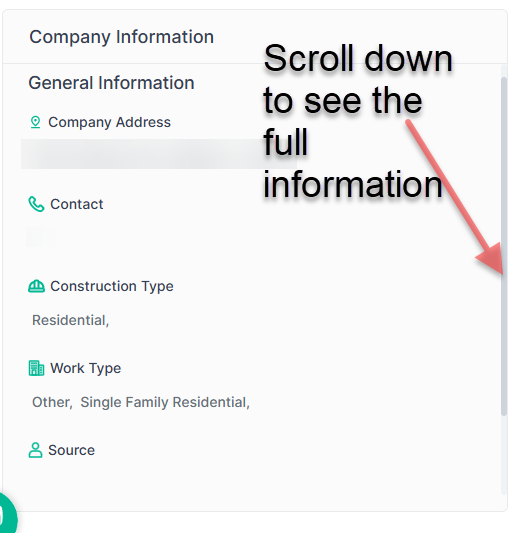Viewport: 514px width, 533px height.
Task: Click the Contact label
Action: point(76,204)
